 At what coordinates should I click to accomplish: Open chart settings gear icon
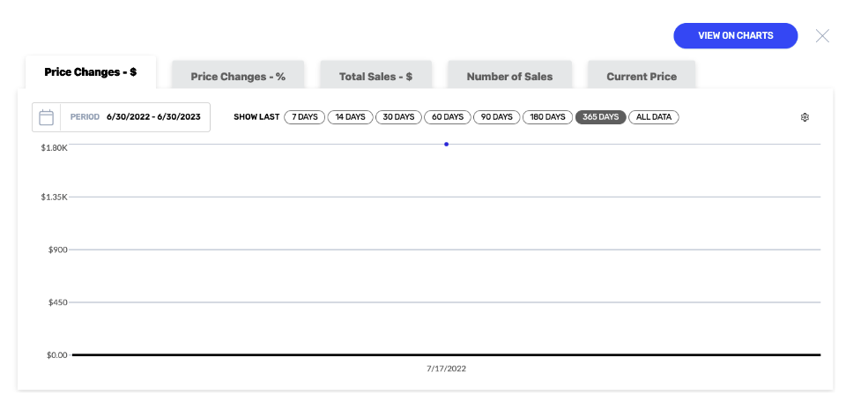[x=805, y=117]
